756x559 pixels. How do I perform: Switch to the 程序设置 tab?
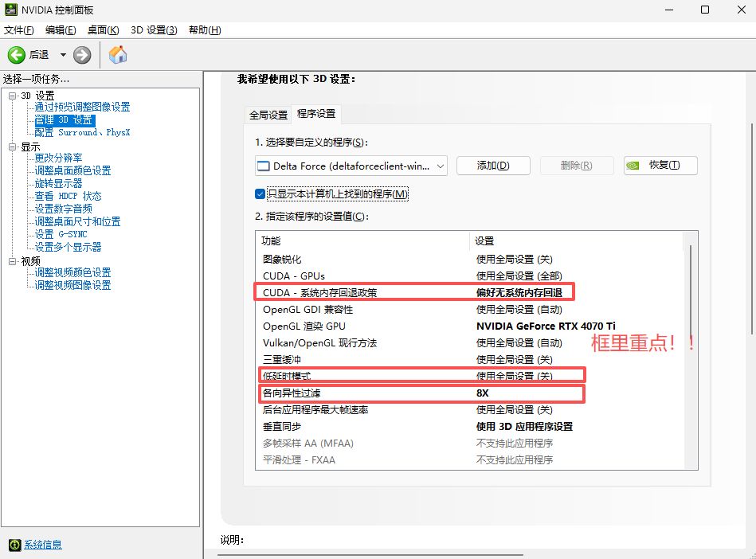coord(316,114)
